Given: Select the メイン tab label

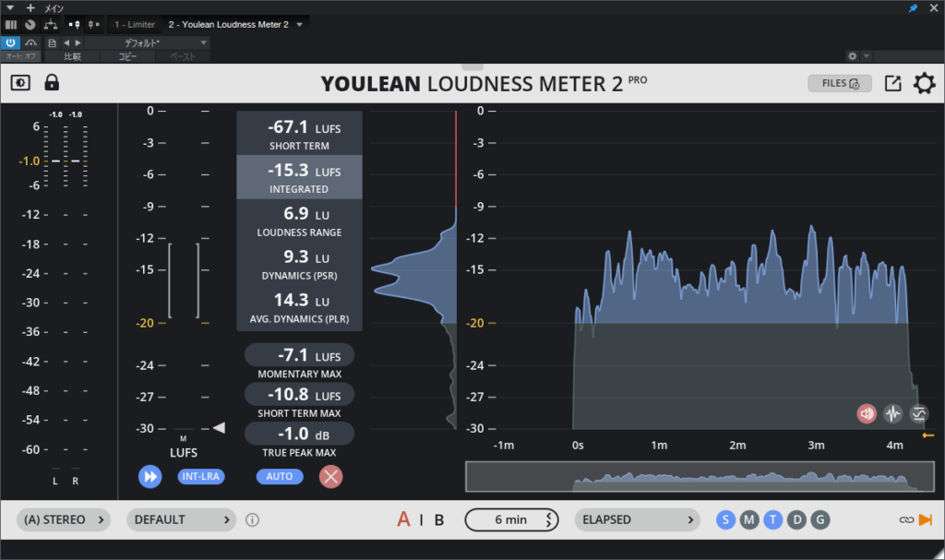Looking at the screenshot, I should click(x=54, y=8).
